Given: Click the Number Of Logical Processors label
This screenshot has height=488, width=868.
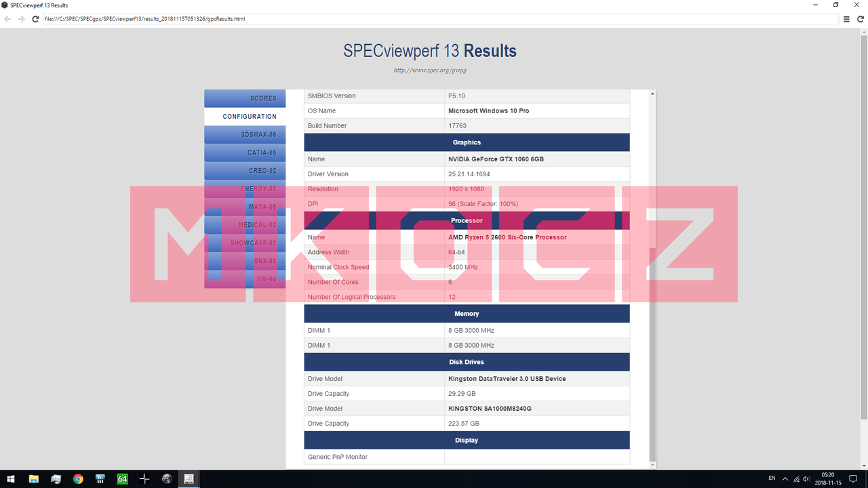Looking at the screenshot, I should [351, 297].
